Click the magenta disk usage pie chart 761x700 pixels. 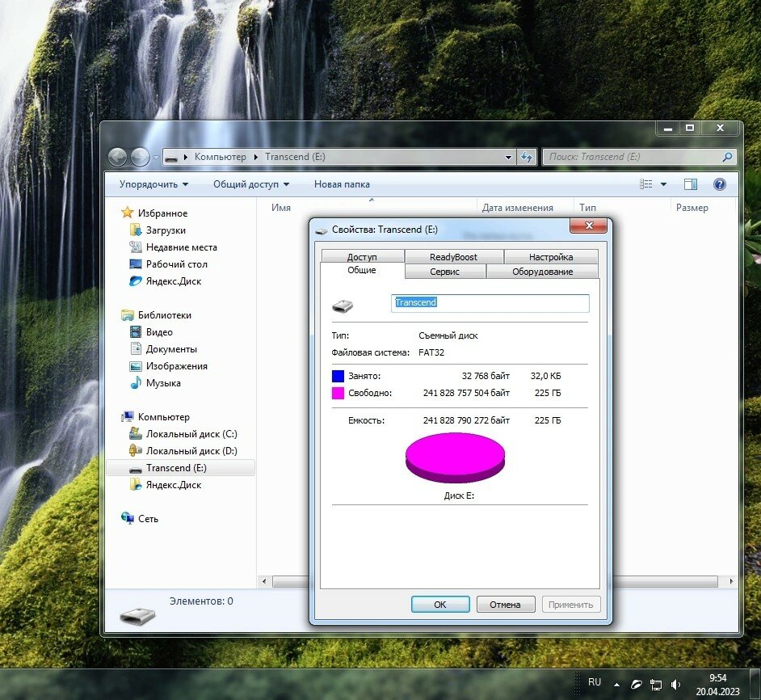[x=455, y=458]
